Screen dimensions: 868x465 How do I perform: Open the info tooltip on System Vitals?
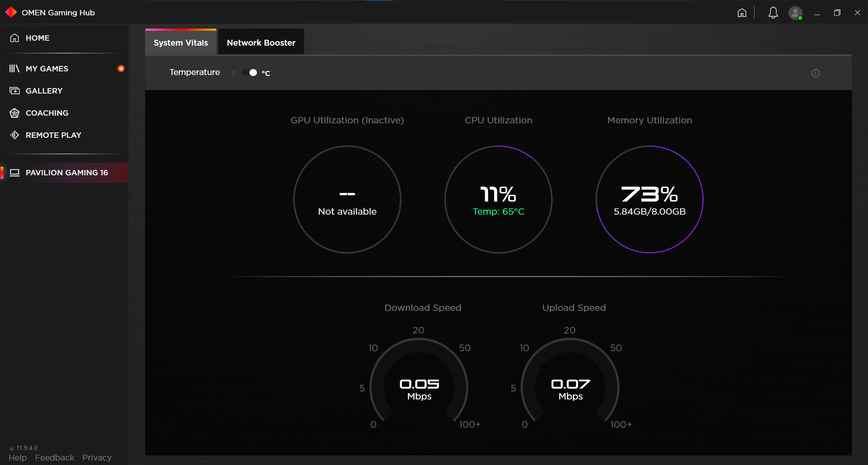point(816,73)
